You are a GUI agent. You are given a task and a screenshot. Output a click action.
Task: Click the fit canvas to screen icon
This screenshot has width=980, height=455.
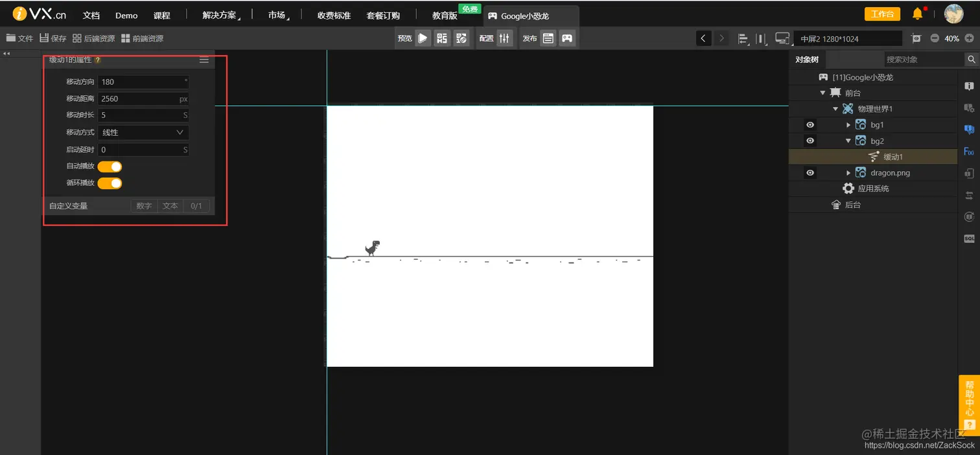(x=916, y=38)
